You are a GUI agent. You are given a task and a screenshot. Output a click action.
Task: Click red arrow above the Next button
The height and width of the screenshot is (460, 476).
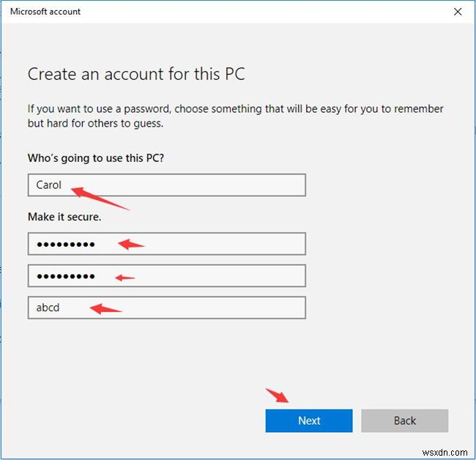click(x=278, y=396)
